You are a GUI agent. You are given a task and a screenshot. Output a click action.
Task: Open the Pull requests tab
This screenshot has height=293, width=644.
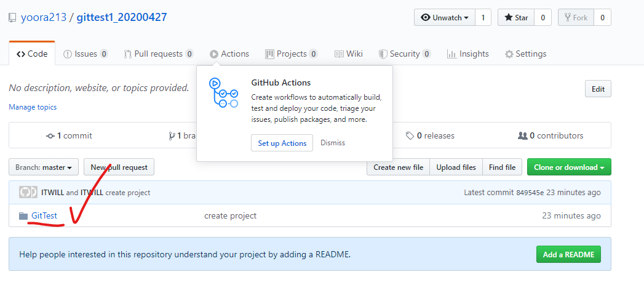tap(159, 54)
